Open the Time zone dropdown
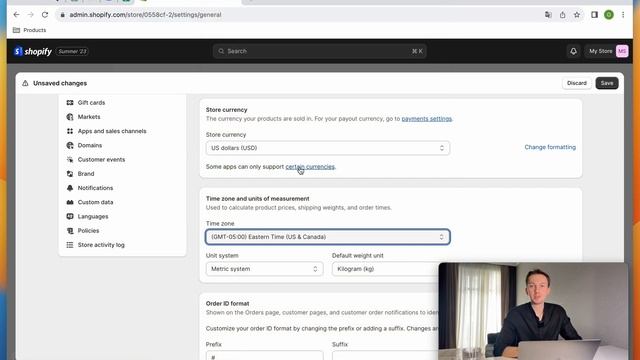Image resolution: width=640 pixels, height=360 pixels. (x=328, y=237)
